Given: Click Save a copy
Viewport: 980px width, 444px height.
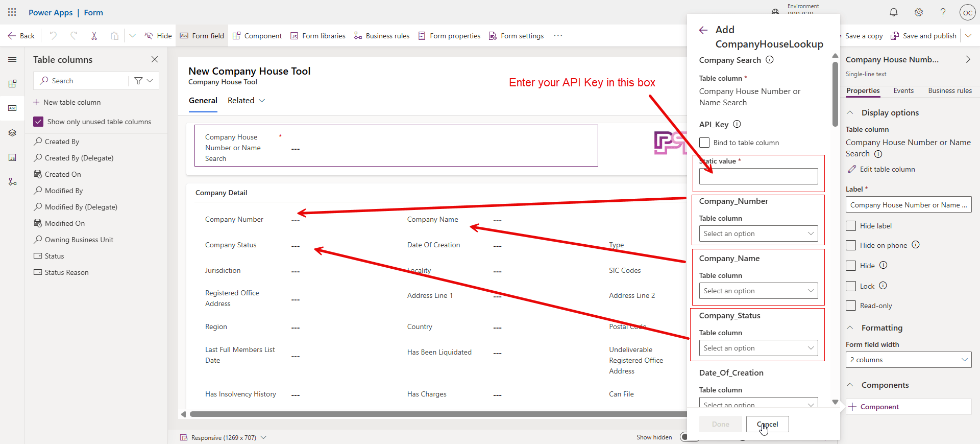Looking at the screenshot, I should 864,36.
